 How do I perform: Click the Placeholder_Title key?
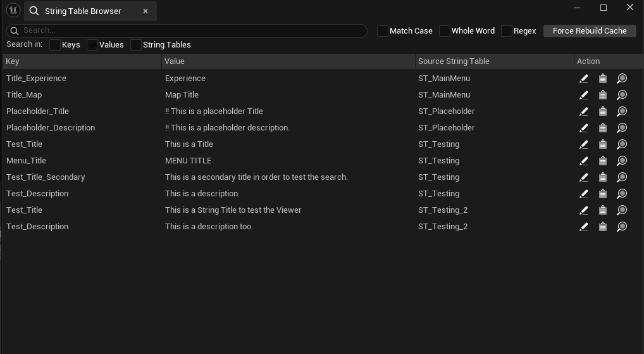37,111
